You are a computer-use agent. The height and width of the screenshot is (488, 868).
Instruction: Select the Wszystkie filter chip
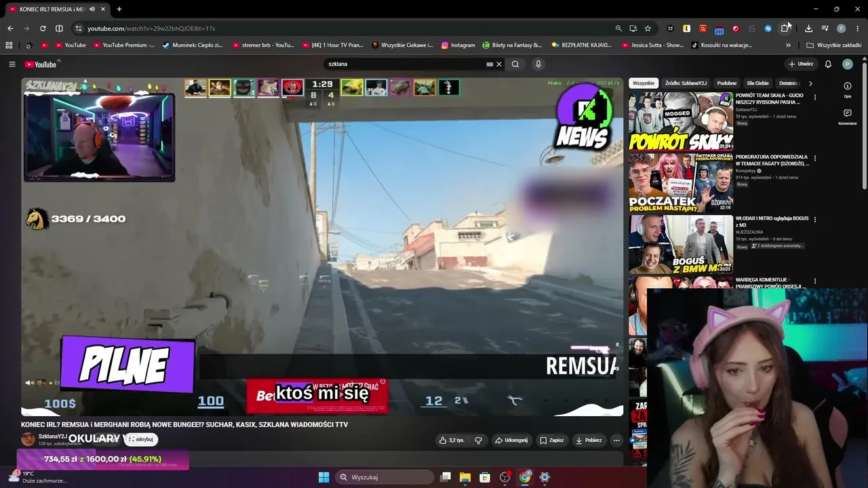pos(644,83)
